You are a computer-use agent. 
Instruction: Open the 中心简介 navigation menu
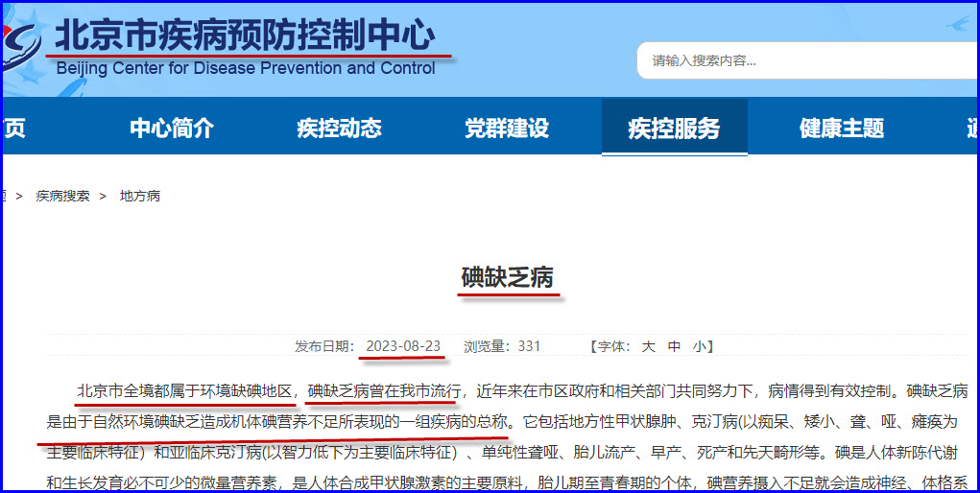[172, 129]
